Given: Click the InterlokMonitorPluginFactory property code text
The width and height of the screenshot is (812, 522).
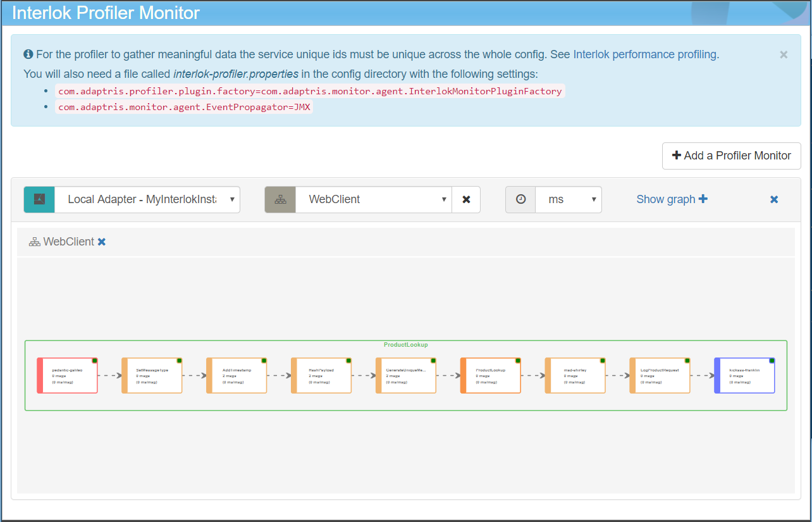Looking at the screenshot, I should click(x=310, y=91).
